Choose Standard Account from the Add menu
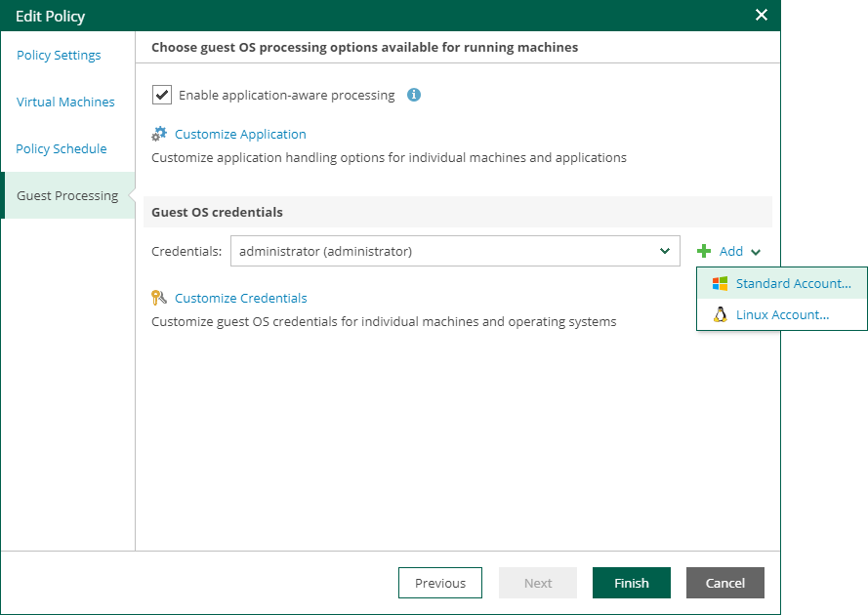The image size is (868, 615). [x=793, y=284]
